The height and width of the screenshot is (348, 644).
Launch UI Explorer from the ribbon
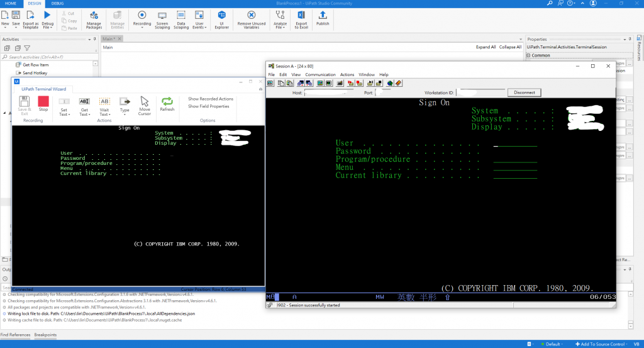click(221, 20)
